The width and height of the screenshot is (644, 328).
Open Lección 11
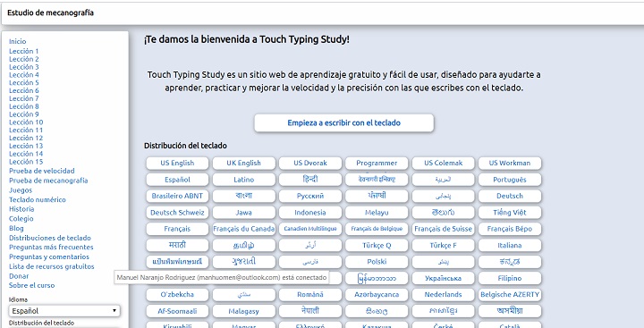pos(26,130)
